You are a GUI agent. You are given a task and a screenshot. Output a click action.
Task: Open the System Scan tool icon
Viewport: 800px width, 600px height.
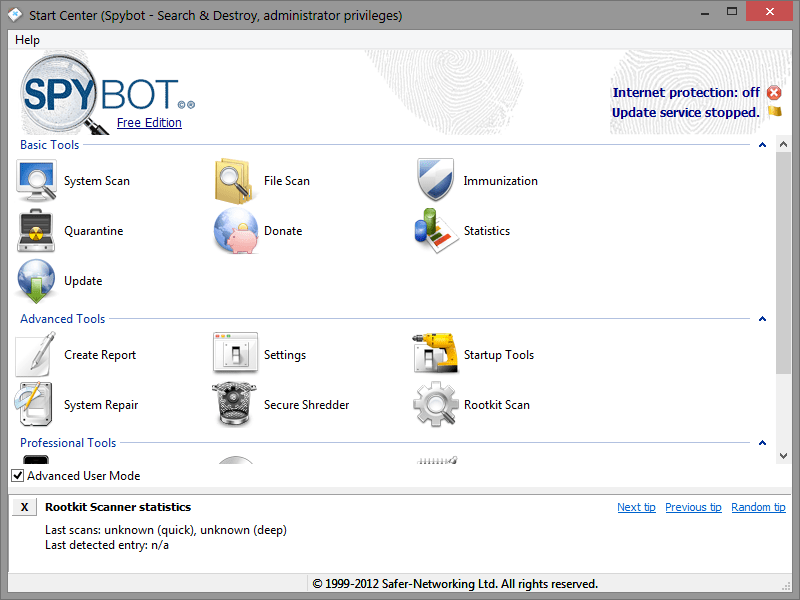tap(37, 181)
